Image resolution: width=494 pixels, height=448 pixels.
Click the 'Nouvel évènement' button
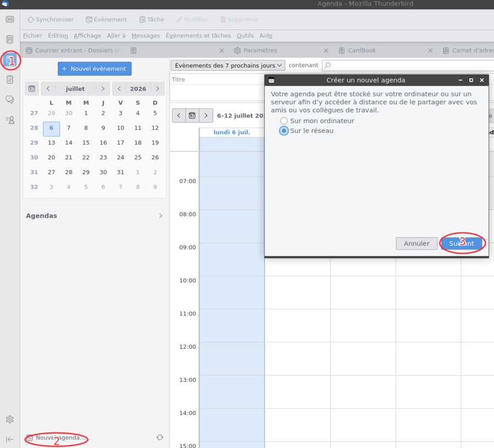pos(94,69)
